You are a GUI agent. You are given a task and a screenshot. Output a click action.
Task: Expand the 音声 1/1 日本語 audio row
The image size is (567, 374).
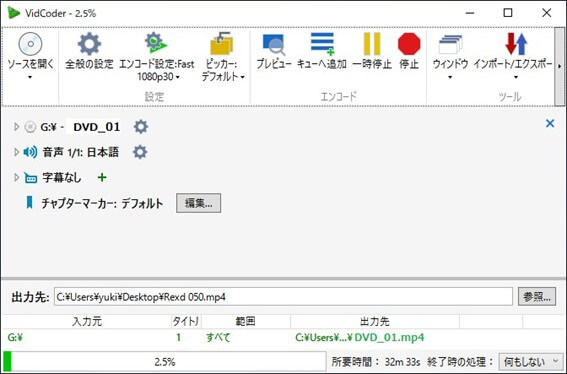tap(16, 152)
